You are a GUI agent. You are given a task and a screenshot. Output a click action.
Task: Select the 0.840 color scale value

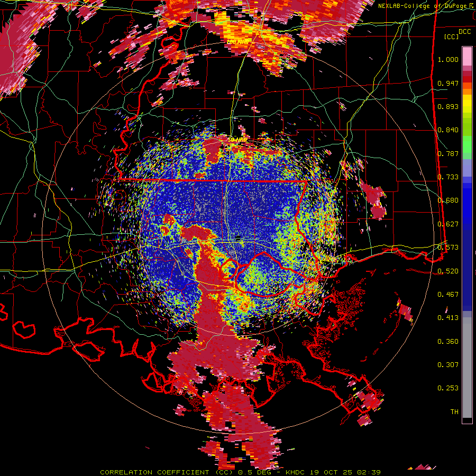448,130
